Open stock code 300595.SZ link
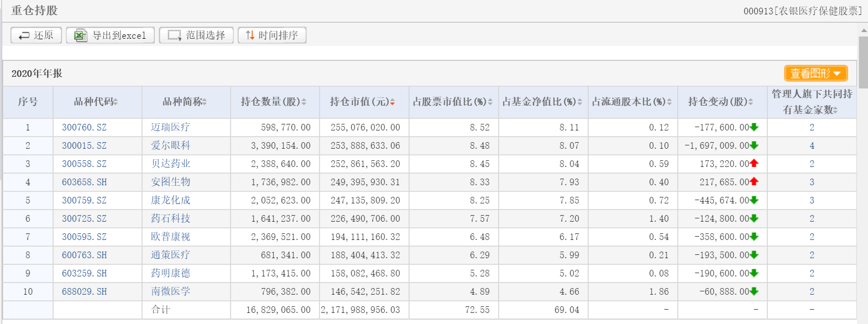Viewport: 868px width, 324px height. [84, 237]
